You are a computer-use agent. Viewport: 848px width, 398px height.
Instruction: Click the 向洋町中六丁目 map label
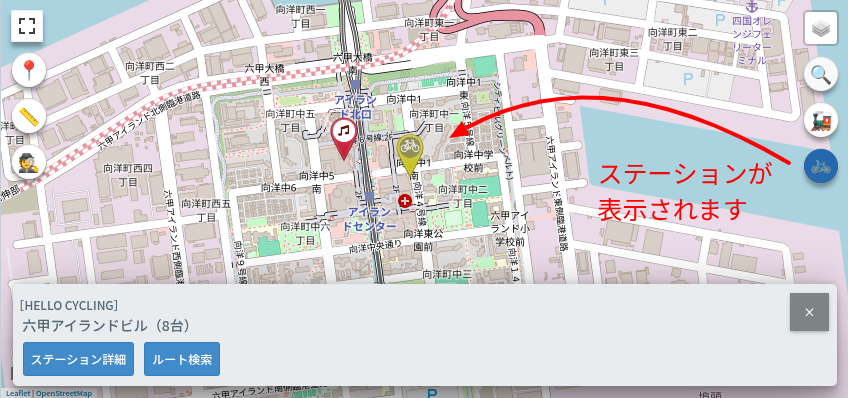point(305,233)
